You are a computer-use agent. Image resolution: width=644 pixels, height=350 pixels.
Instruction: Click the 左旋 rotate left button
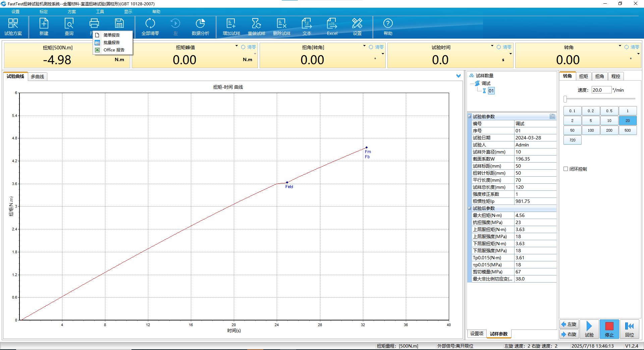[x=569, y=324]
